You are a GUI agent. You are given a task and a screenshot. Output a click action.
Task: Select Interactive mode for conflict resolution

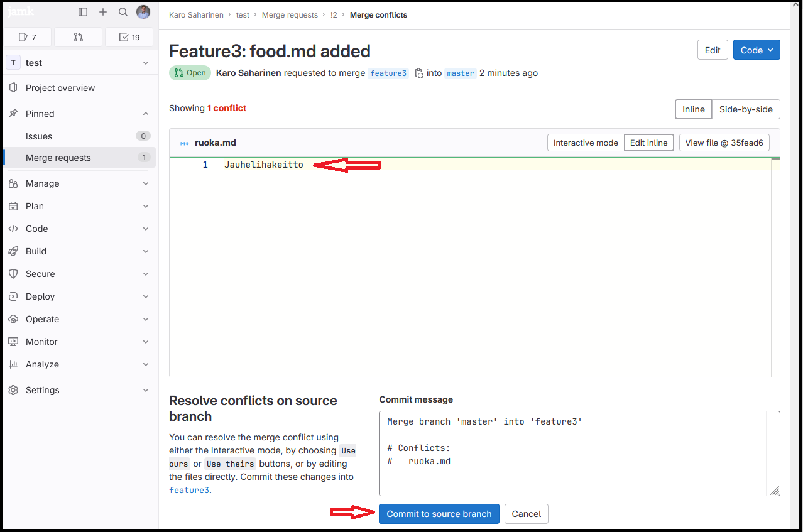point(585,143)
